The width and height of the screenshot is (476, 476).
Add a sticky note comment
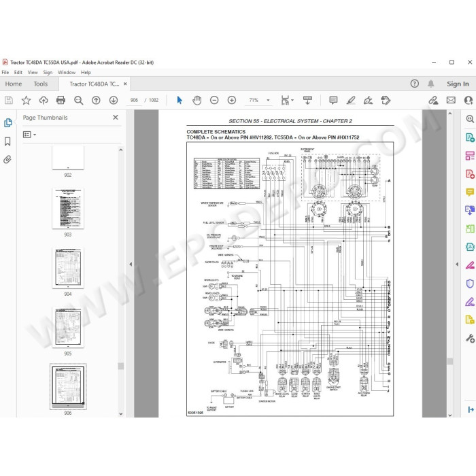(x=333, y=100)
